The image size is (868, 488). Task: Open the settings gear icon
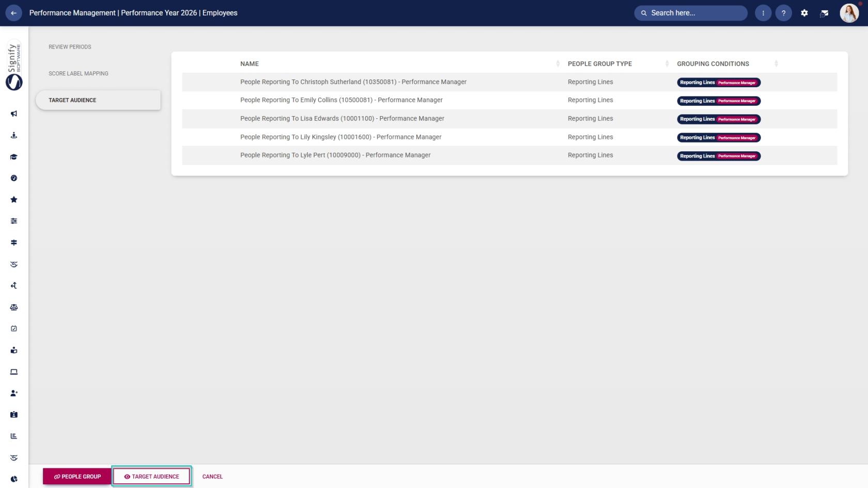(x=804, y=13)
